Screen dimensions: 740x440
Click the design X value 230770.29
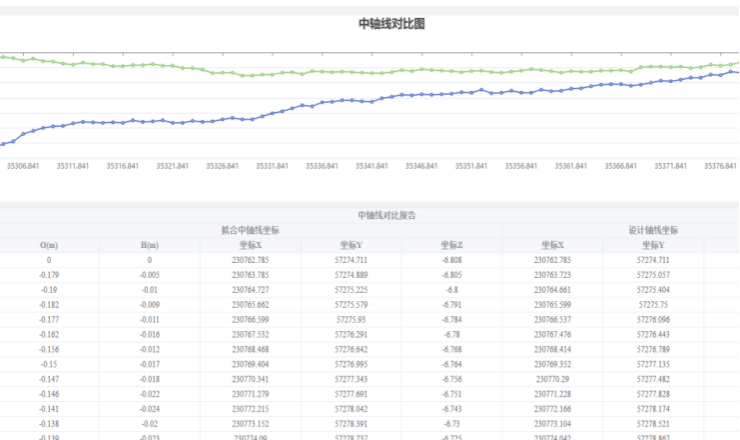point(553,379)
